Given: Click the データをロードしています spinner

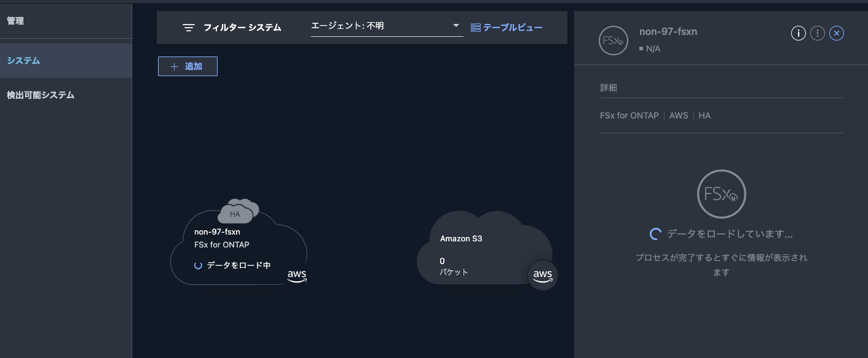Looking at the screenshot, I should [x=655, y=234].
